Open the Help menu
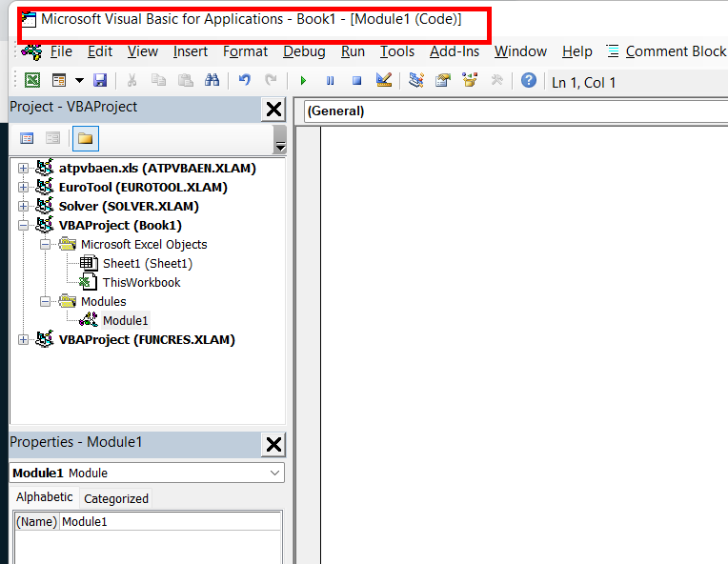Screen dimensions: 728x564 pyautogui.click(x=577, y=51)
